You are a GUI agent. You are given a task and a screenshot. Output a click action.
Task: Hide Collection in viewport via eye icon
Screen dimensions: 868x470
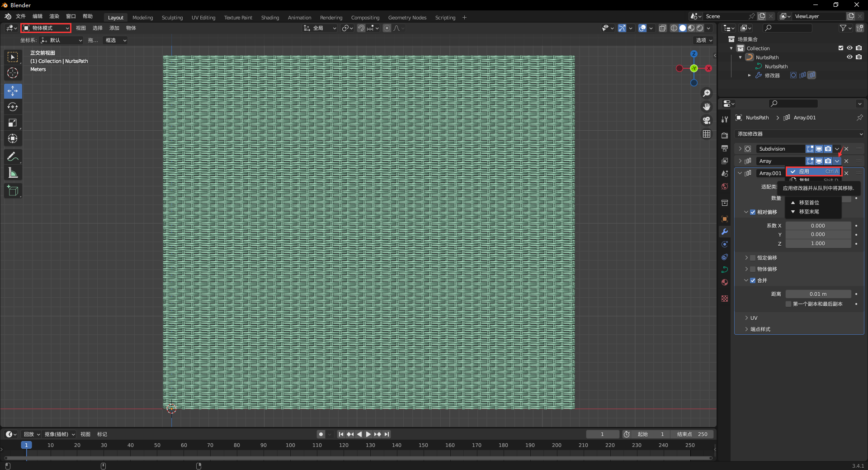tap(849, 48)
